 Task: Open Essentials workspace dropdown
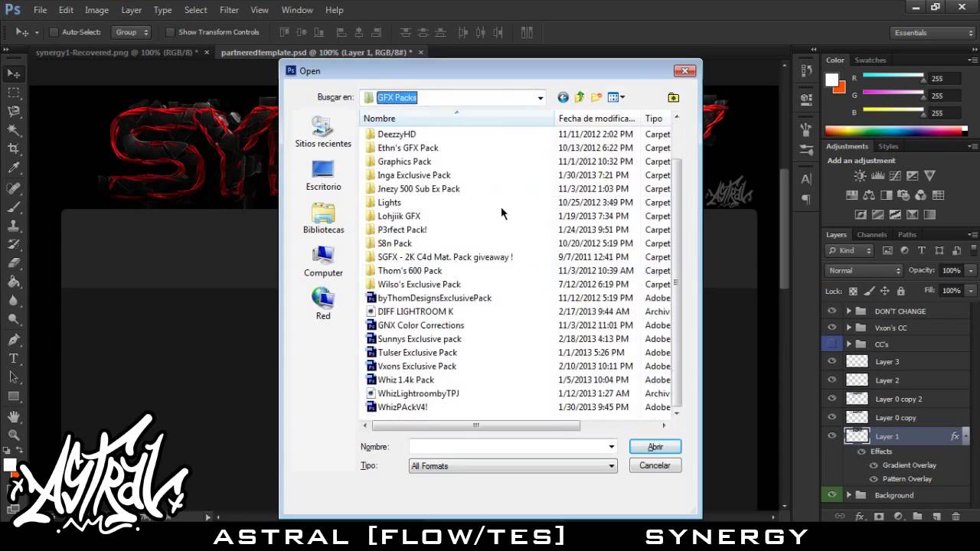point(933,33)
